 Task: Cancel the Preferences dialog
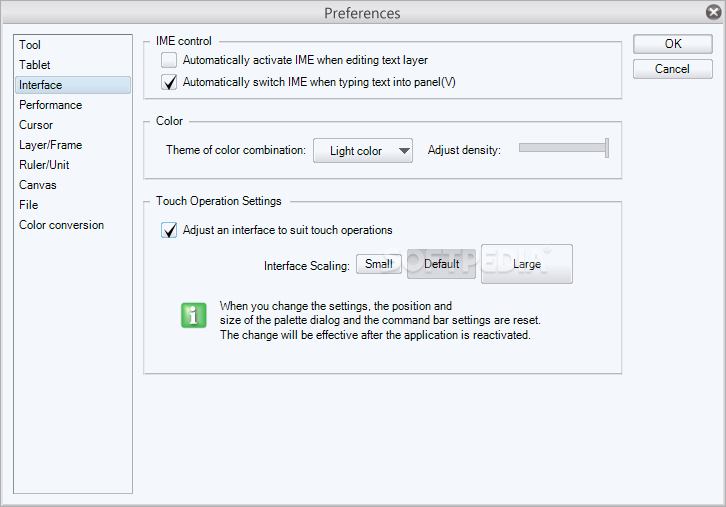(x=673, y=69)
